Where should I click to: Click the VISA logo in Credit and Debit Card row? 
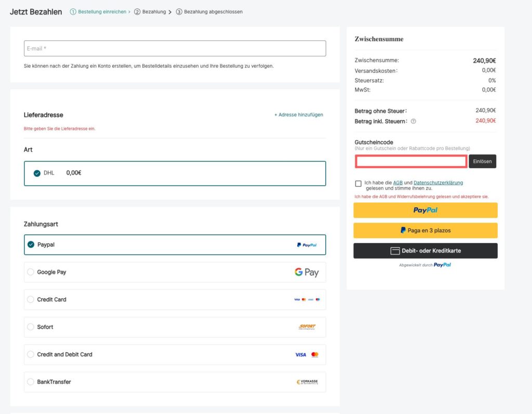[301, 355]
